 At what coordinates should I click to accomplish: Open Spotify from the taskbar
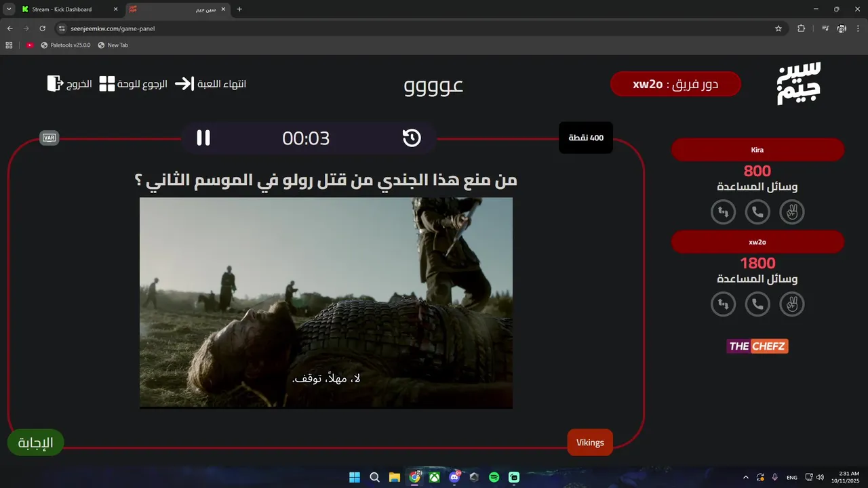(494, 477)
